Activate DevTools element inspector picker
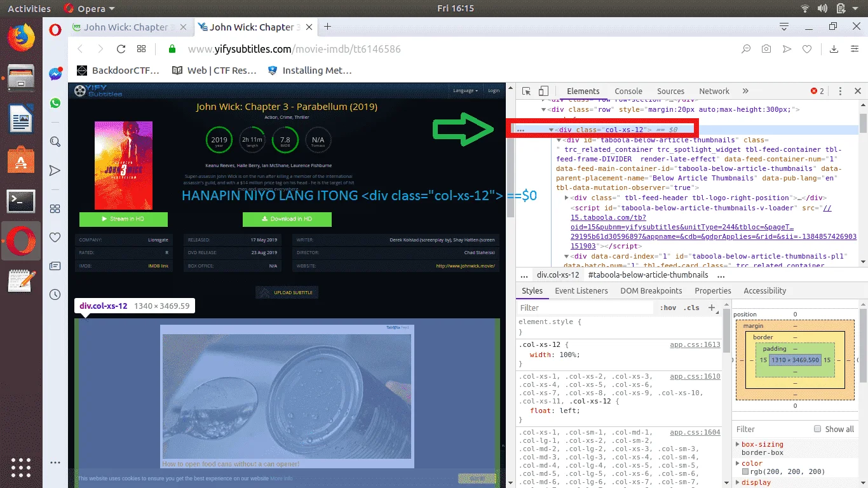Image resolution: width=868 pixels, height=488 pixels. point(527,91)
